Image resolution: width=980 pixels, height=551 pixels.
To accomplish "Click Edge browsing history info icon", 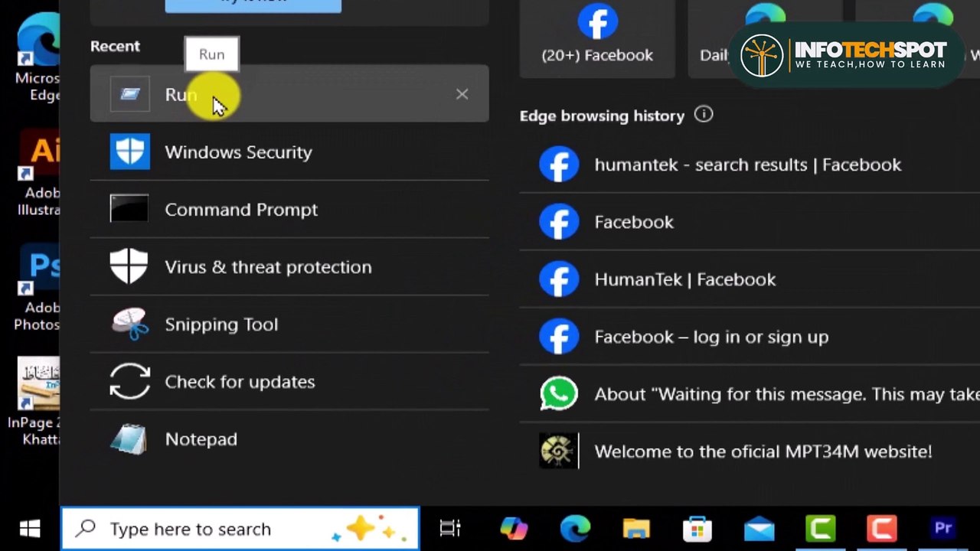I will click(x=703, y=115).
